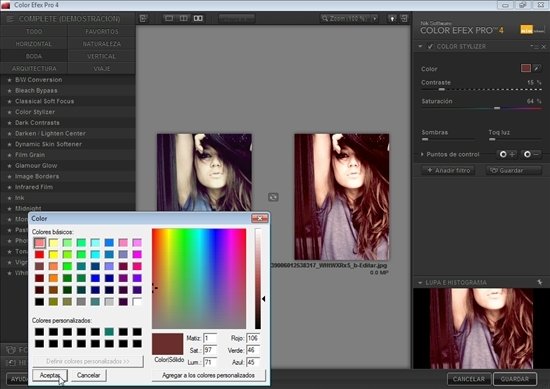This screenshot has height=389, width=550.
Task: Open the Color Stylizer color swatch
Action: pos(525,68)
